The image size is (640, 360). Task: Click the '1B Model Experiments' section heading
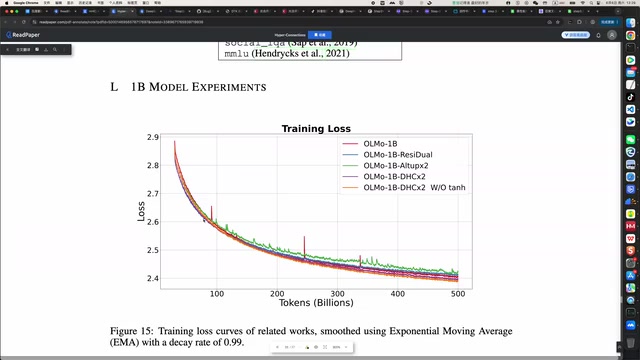188,87
